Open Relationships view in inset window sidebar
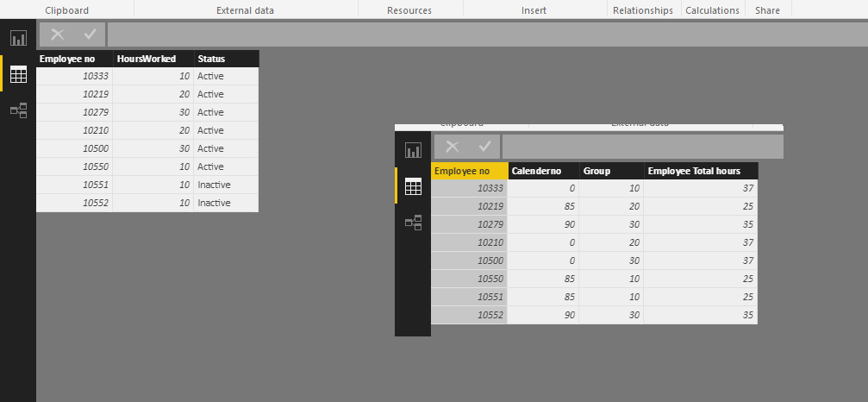Image resolution: width=868 pixels, height=402 pixels. pyautogui.click(x=413, y=223)
